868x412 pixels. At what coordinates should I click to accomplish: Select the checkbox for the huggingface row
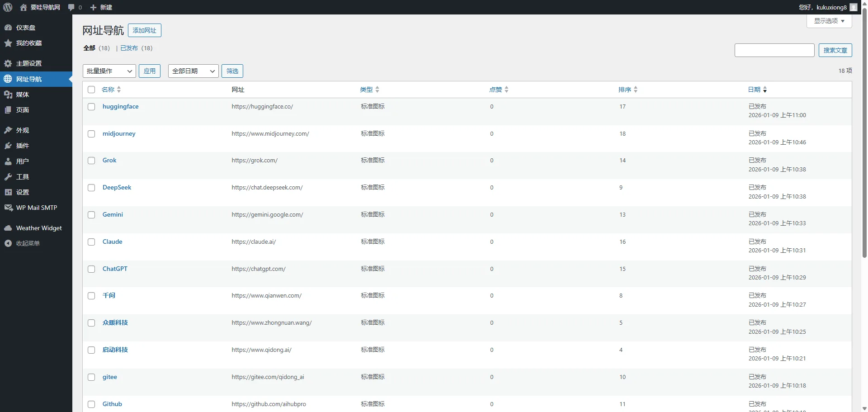(91, 107)
